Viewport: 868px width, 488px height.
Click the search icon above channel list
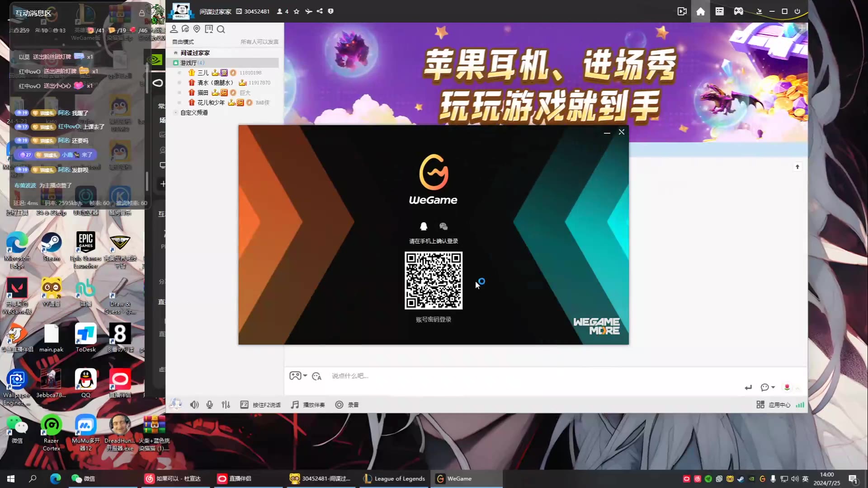(221, 29)
